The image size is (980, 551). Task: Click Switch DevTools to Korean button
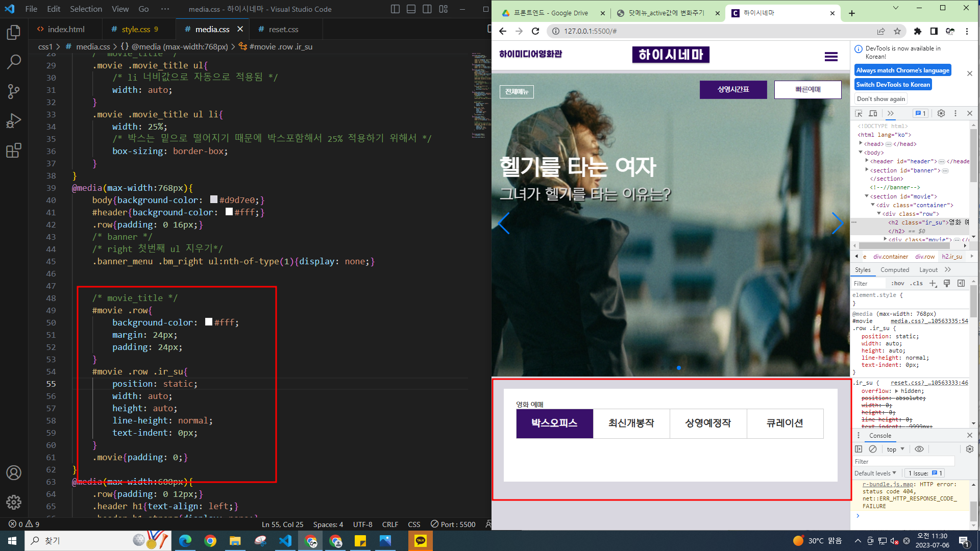pyautogui.click(x=893, y=85)
